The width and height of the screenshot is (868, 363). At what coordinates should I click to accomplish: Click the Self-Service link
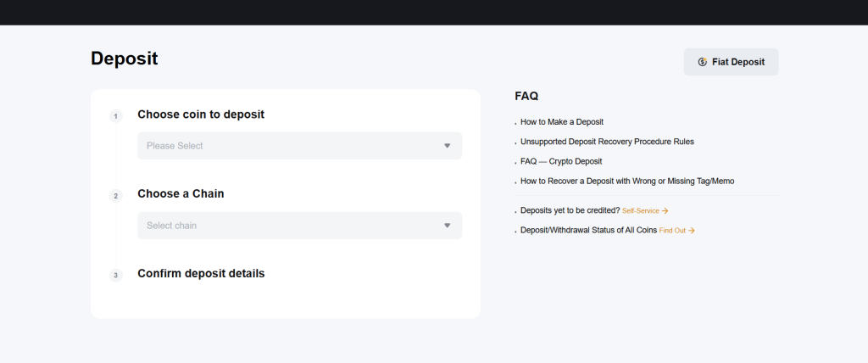click(x=641, y=211)
